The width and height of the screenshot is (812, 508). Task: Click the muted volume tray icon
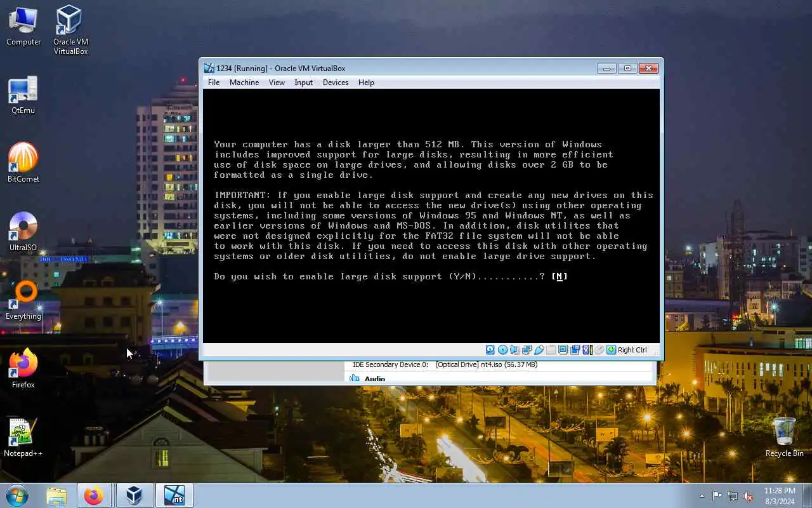tap(749, 496)
